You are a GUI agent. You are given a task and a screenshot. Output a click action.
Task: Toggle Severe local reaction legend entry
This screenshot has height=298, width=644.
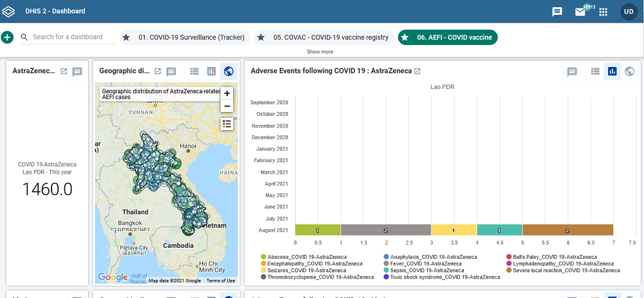563,270
